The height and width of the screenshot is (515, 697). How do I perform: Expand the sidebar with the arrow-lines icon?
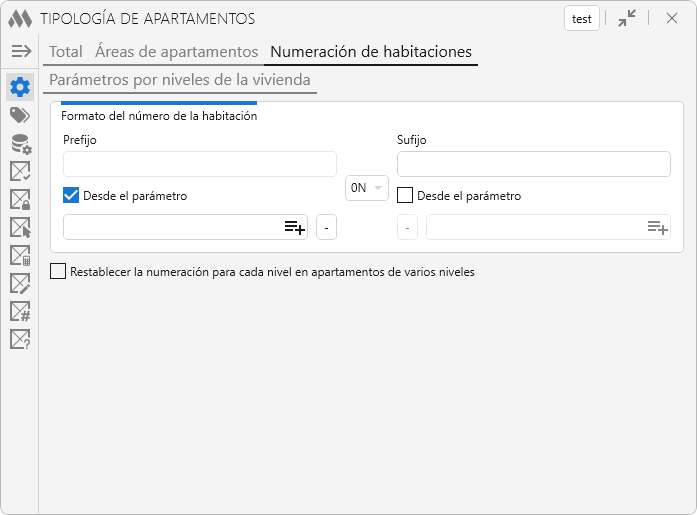[x=21, y=51]
